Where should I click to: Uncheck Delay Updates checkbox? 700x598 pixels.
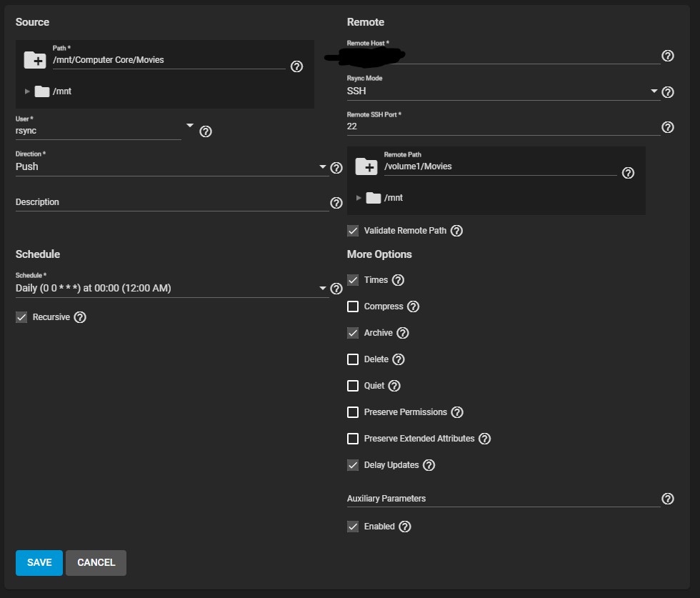[x=353, y=465]
